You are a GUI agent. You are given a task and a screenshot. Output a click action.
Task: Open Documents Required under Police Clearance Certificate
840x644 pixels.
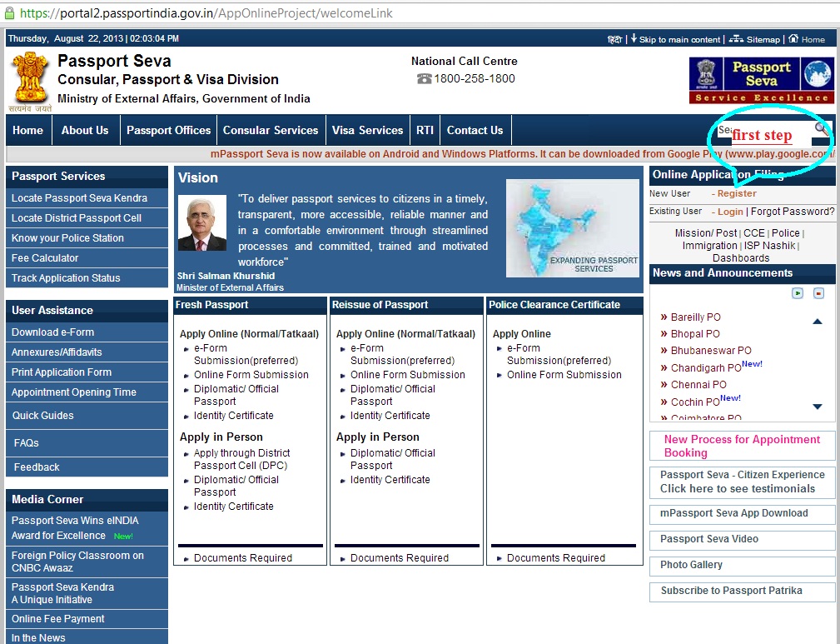click(555, 558)
